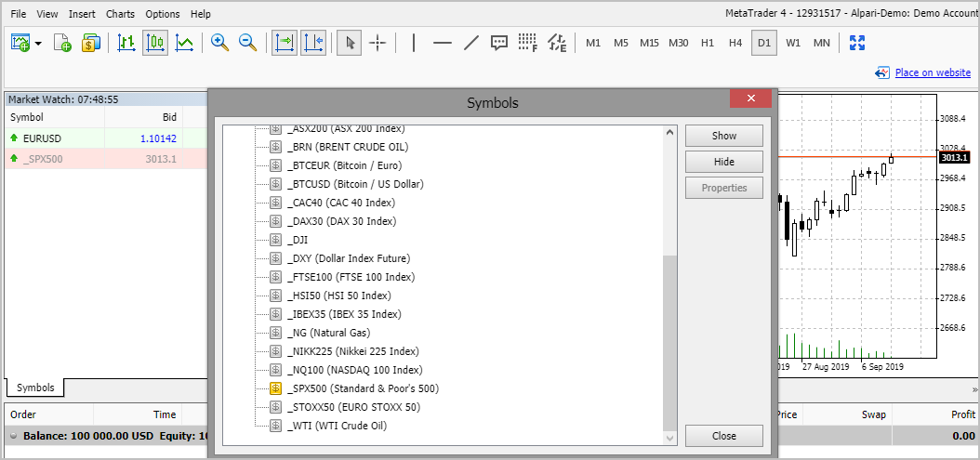Set timeframe to M15

pyautogui.click(x=649, y=43)
